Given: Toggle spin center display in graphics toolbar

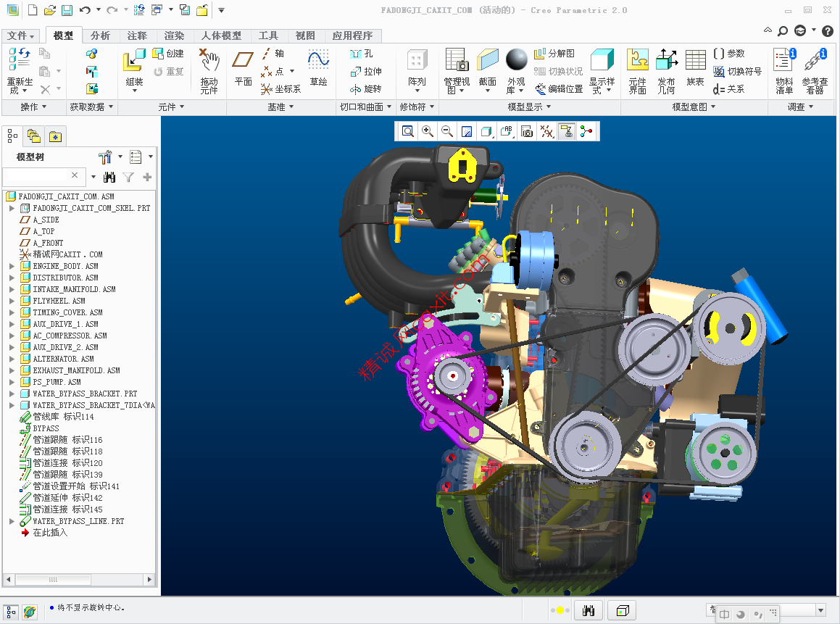Looking at the screenshot, I should 586,131.
